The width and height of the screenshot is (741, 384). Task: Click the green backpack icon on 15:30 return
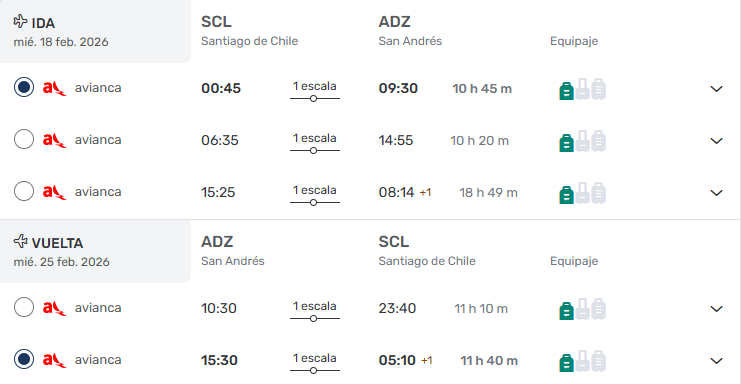[x=566, y=363]
